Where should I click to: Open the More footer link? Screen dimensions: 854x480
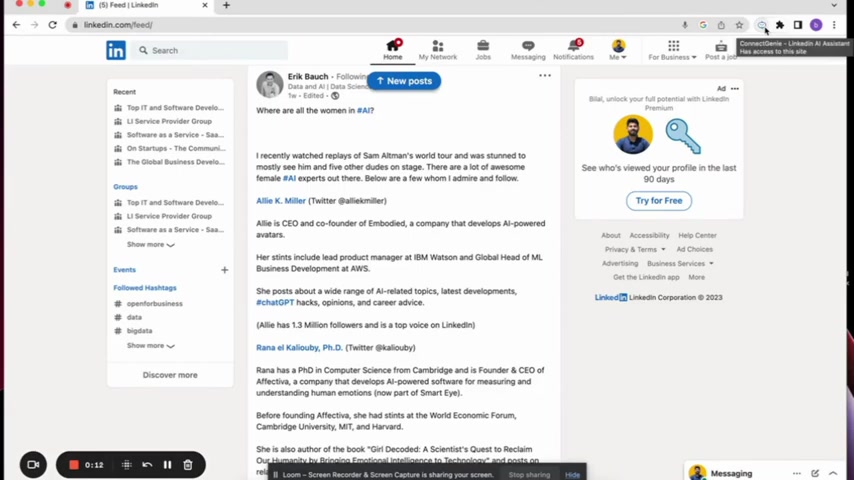(x=696, y=277)
